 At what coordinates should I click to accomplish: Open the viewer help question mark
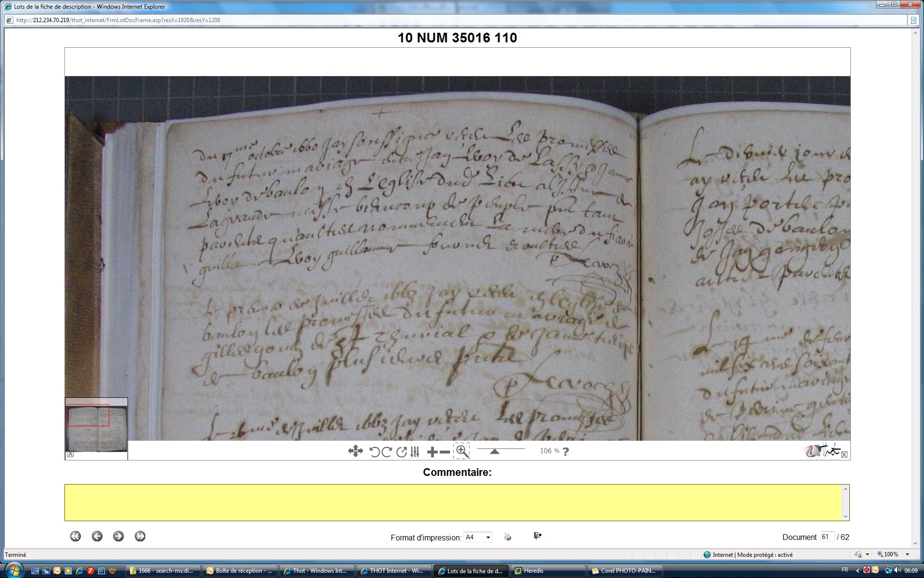tap(566, 452)
